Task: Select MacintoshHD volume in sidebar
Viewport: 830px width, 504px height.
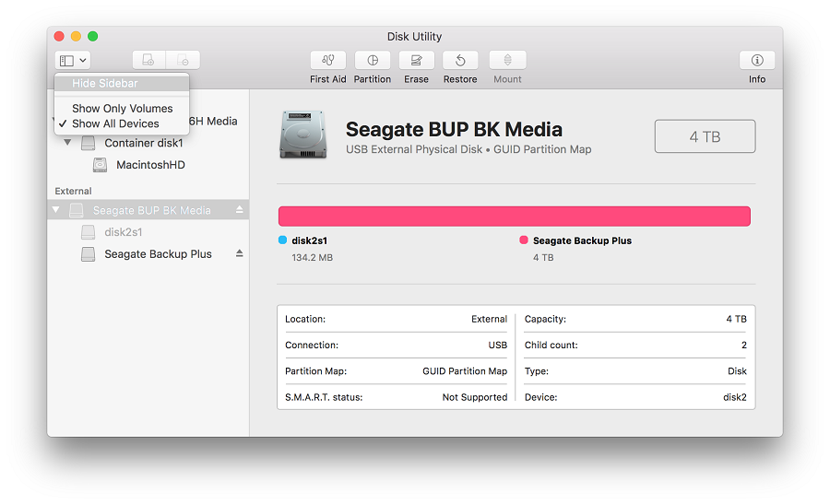Action: 150,165
